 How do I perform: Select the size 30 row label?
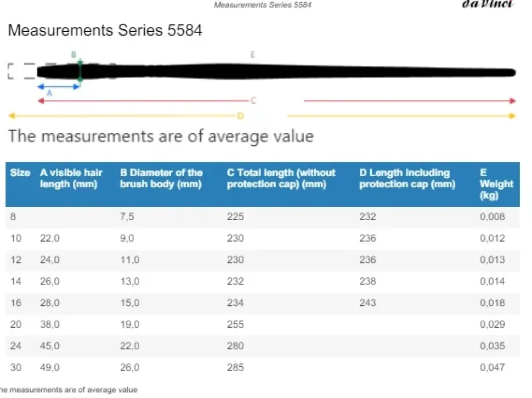(x=16, y=367)
